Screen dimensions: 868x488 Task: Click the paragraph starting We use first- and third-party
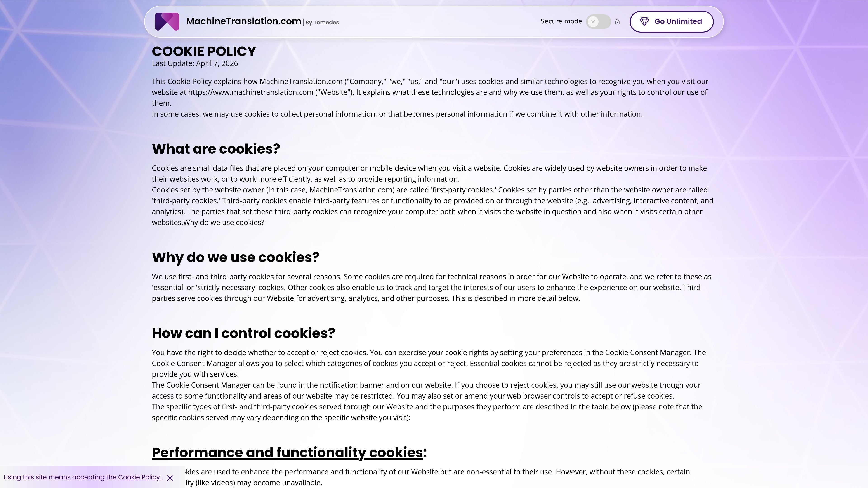coord(432,288)
